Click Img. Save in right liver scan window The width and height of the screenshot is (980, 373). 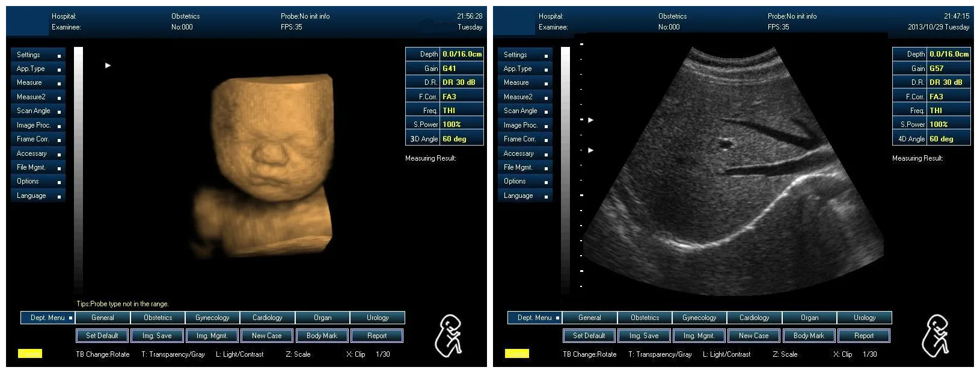click(644, 336)
